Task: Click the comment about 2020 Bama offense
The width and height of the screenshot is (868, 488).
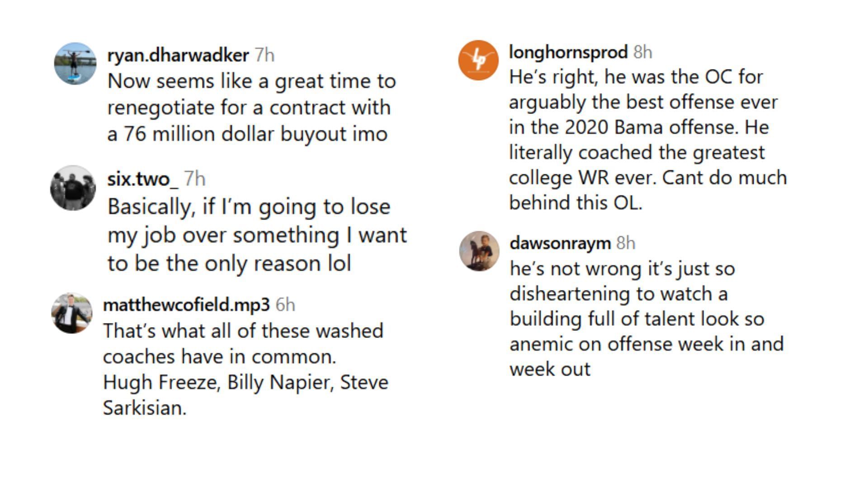Action: click(x=647, y=140)
